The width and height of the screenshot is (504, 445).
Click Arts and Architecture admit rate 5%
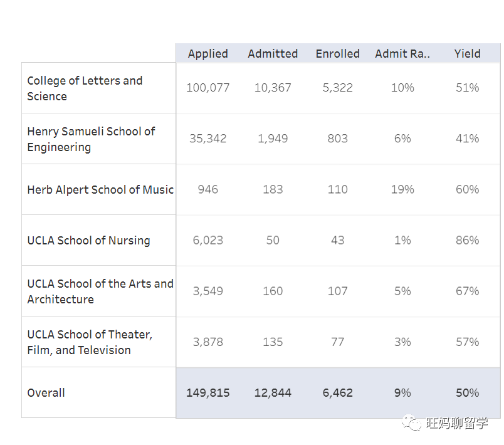click(x=402, y=291)
